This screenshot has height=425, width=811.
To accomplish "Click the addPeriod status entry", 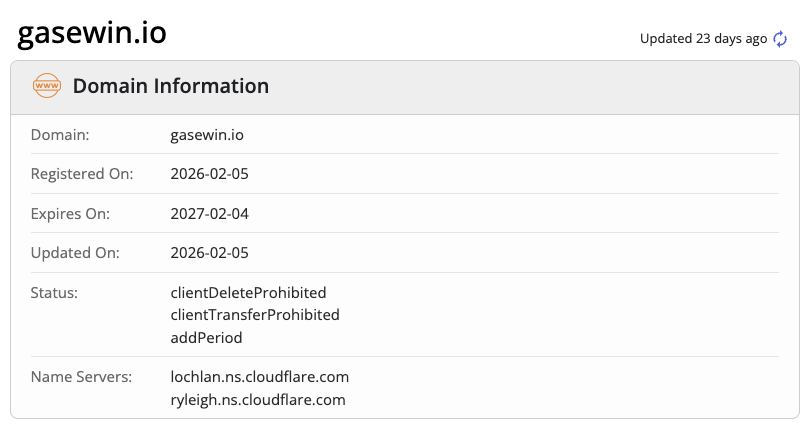I will [207, 337].
